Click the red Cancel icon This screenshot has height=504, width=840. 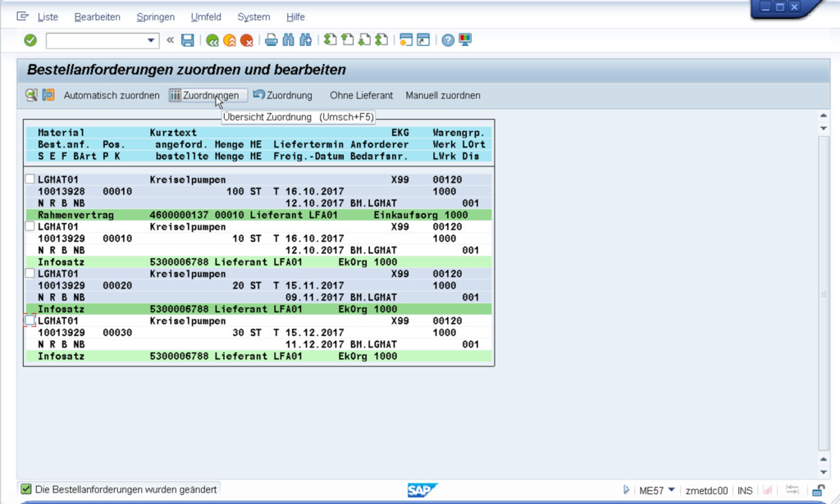point(246,40)
